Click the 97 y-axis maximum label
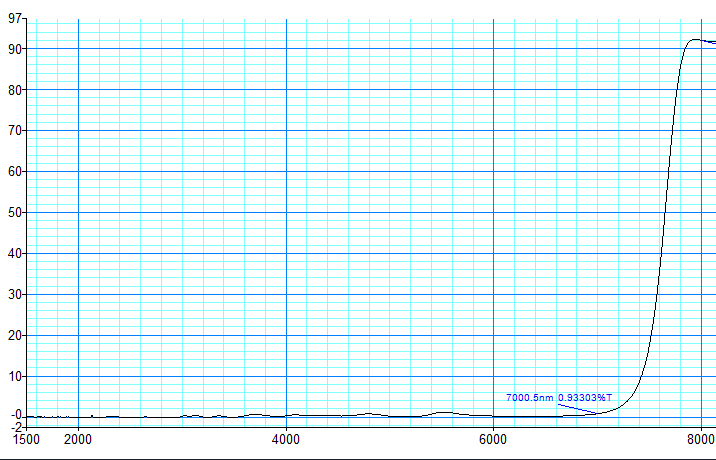The height and width of the screenshot is (460, 716). [14, 18]
